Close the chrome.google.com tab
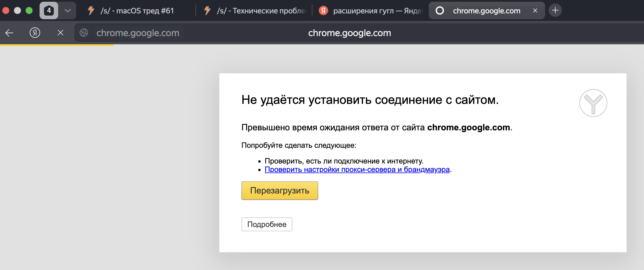 535,11
